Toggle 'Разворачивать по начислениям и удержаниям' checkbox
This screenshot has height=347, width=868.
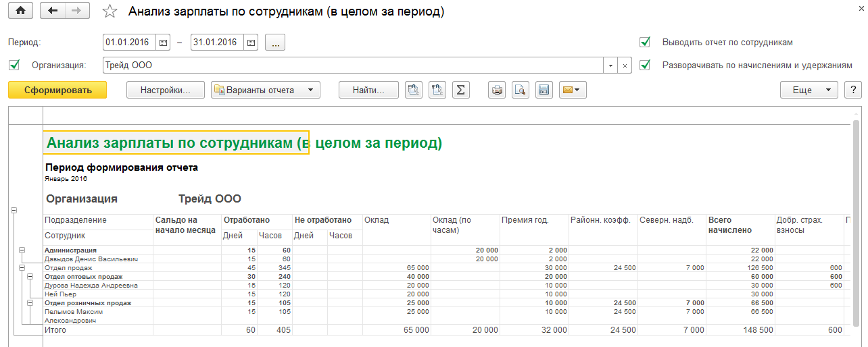[x=645, y=65]
